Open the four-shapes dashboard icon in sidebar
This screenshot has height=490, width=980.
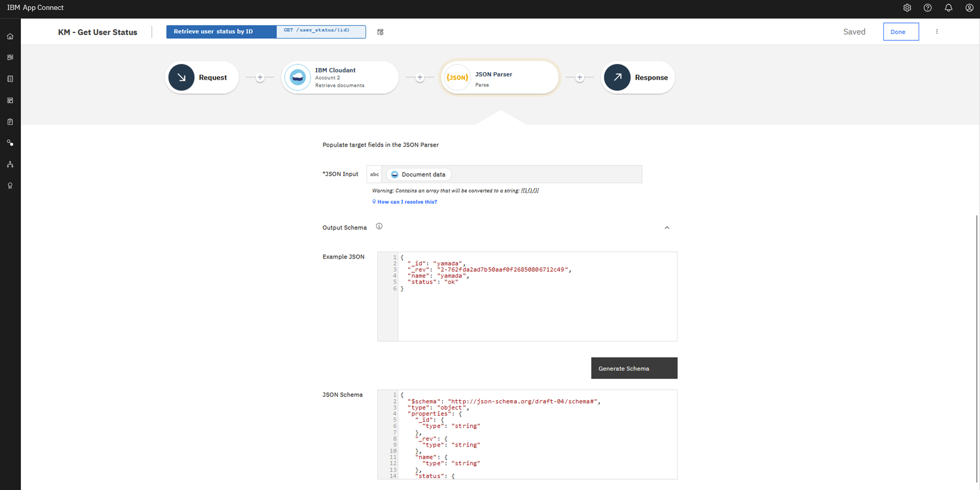(x=10, y=58)
